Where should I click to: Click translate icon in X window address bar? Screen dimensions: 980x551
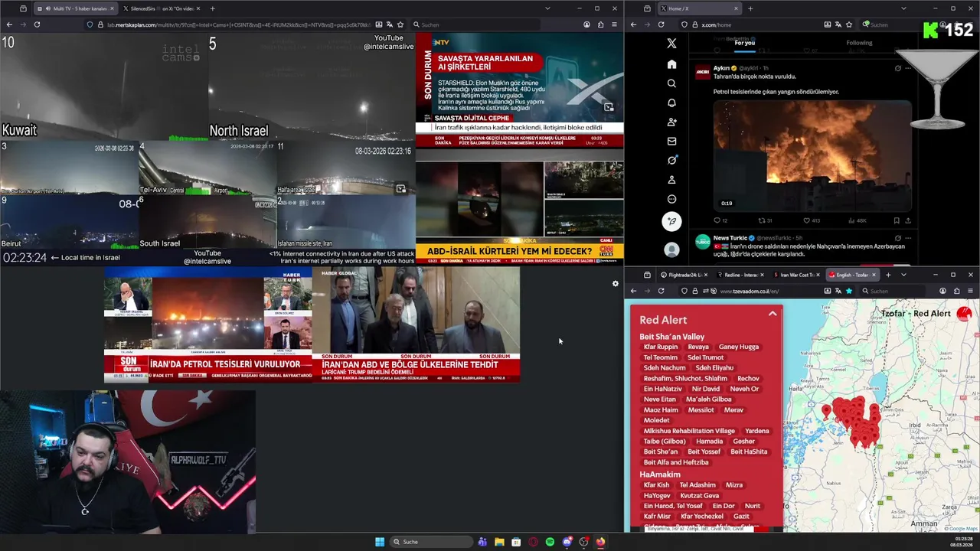(x=838, y=24)
